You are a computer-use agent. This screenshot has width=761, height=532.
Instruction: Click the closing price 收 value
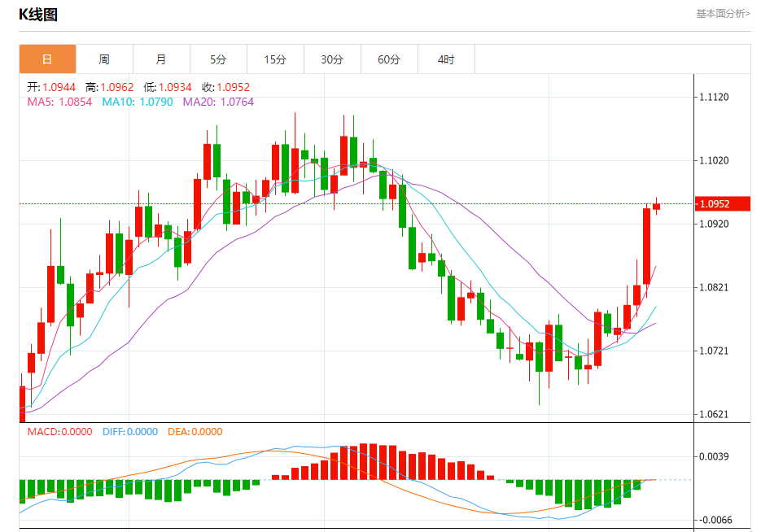coord(226,87)
